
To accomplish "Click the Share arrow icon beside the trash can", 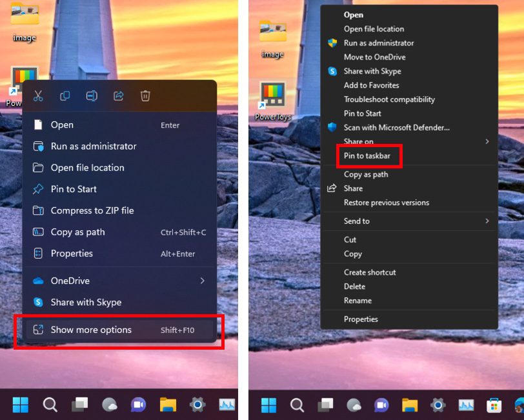I will click(119, 96).
